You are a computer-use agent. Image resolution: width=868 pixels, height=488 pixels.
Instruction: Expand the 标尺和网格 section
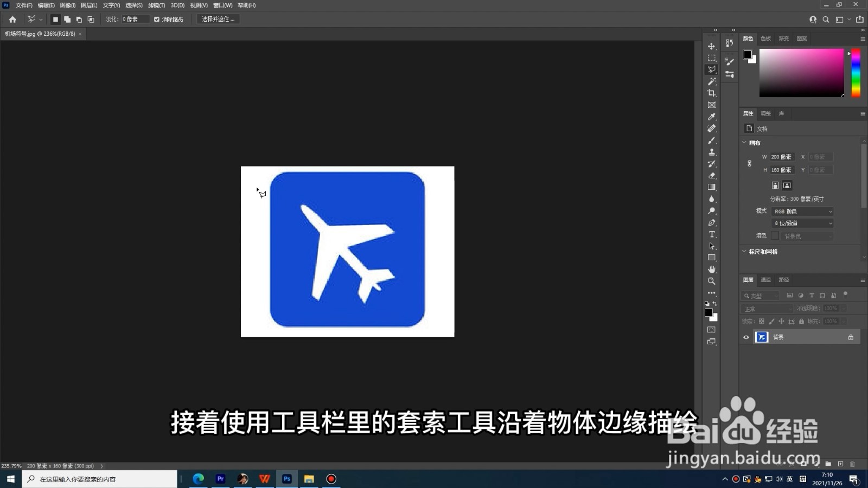point(744,252)
